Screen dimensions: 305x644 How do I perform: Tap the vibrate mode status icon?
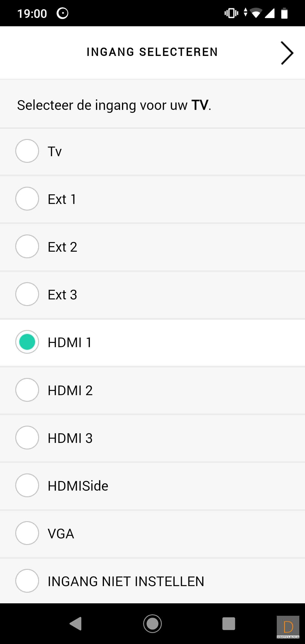(x=231, y=13)
